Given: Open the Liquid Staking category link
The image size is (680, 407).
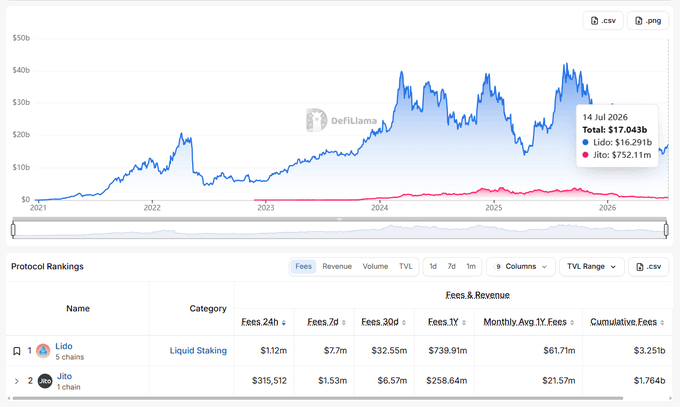Looking at the screenshot, I should pos(198,351).
